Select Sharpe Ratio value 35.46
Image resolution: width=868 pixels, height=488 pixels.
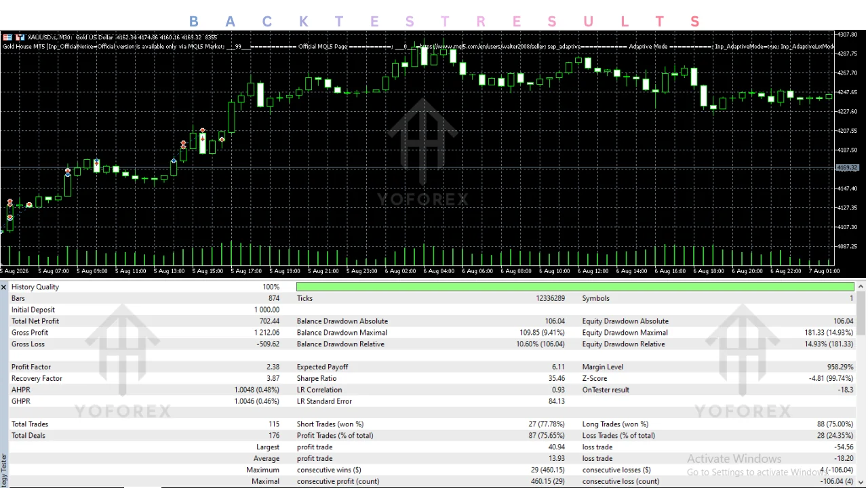click(x=557, y=379)
